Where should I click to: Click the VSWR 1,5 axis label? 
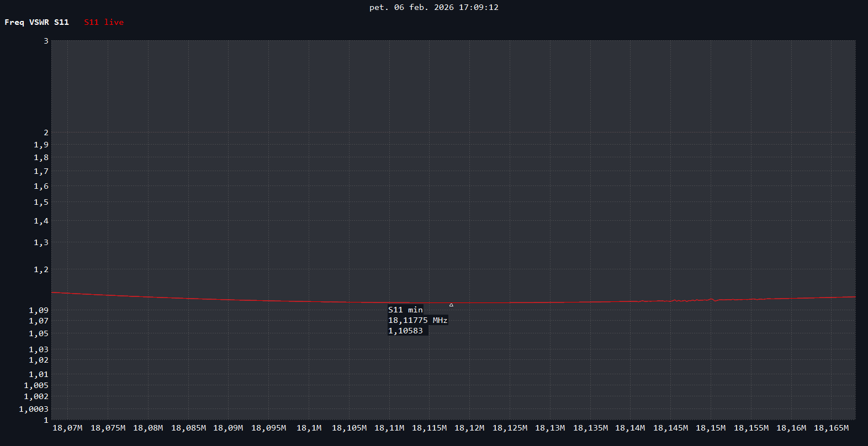[41, 202]
